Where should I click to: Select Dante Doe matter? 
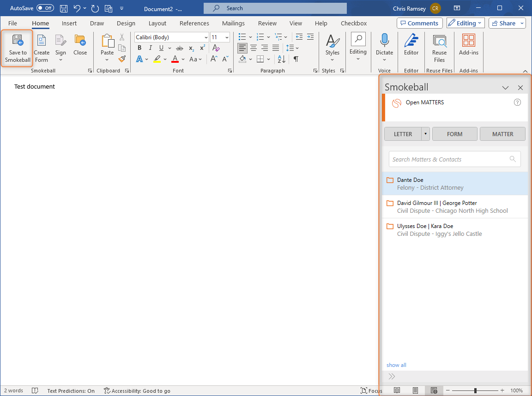click(455, 183)
